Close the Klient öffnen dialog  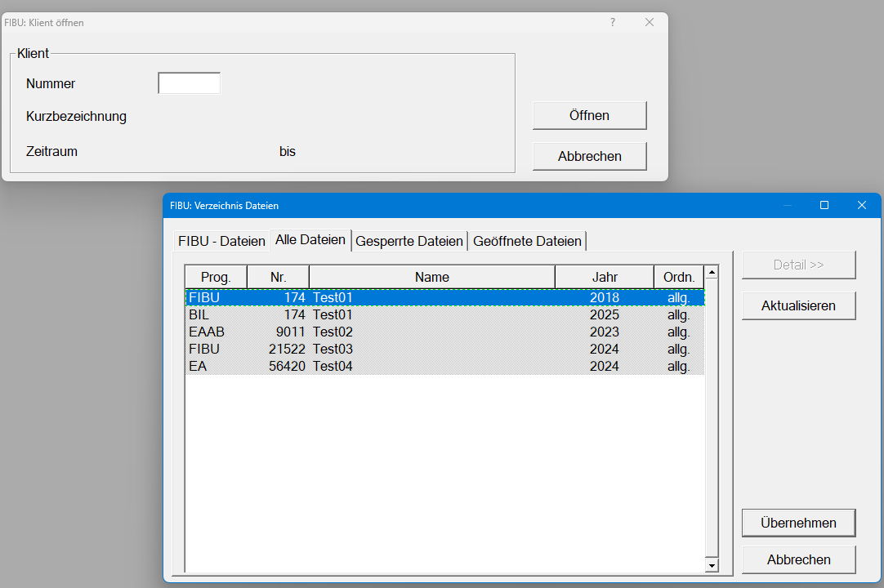(x=650, y=23)
